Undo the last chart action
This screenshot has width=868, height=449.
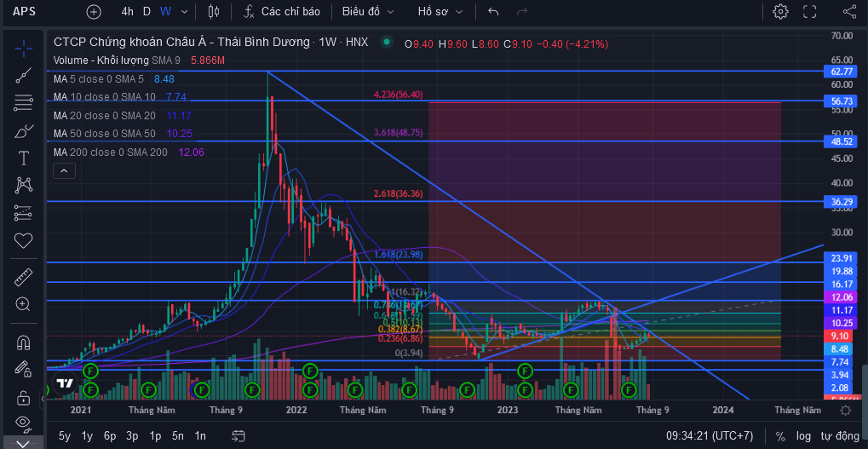(493, 12)
